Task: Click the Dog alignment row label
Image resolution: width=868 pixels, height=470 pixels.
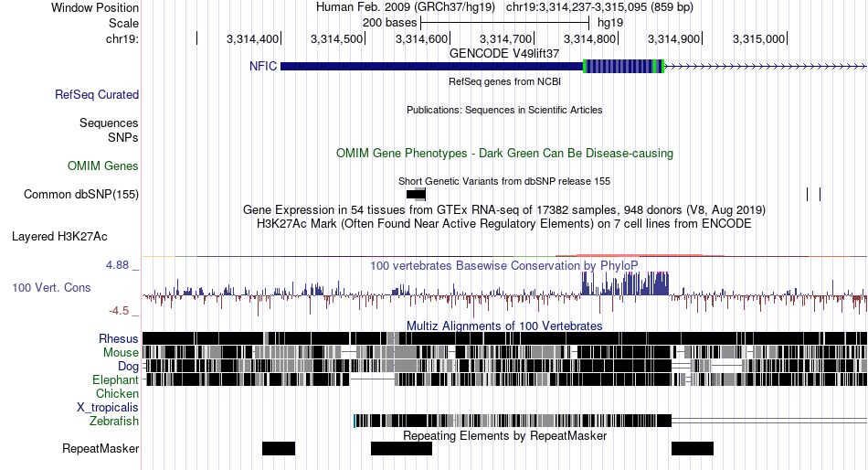Action: click(x=128, y=367)
